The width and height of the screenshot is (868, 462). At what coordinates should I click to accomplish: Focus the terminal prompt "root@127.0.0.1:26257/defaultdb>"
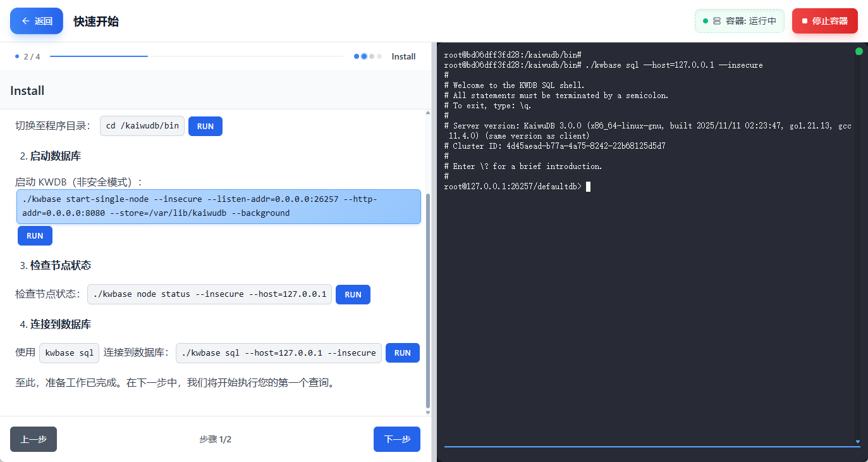(x=513, y=186)
